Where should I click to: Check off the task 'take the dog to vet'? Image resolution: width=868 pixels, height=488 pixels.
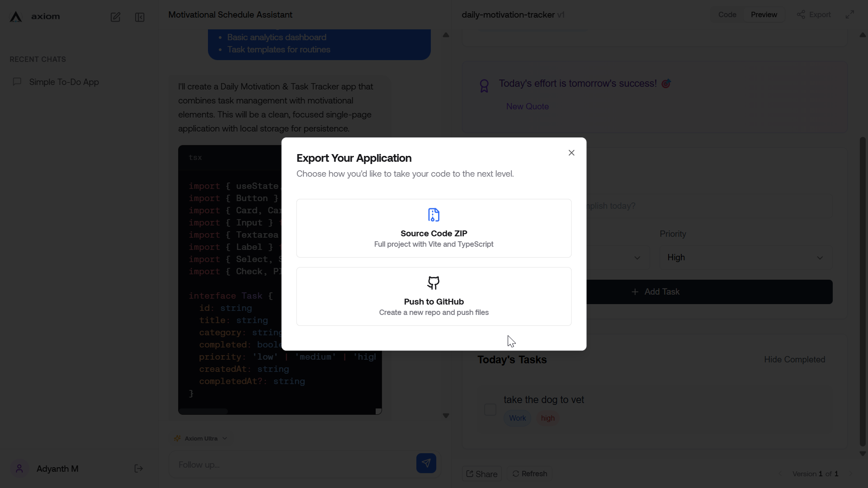click(491, 409)
